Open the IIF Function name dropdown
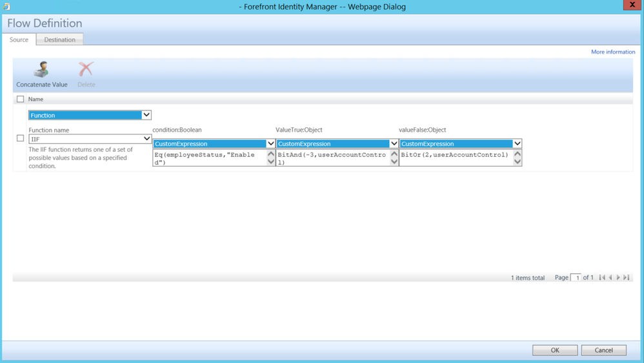The image size is (644, 363). coord(90,139)
